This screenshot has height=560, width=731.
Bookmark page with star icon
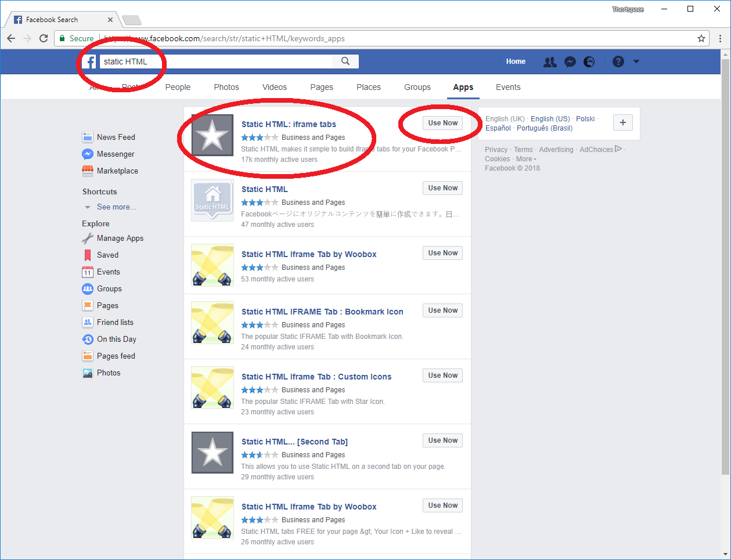tap(701, 38)
